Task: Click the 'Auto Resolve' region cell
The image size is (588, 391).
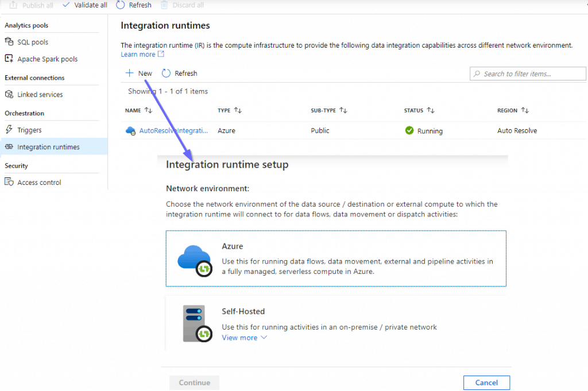Action: (517, 130)
